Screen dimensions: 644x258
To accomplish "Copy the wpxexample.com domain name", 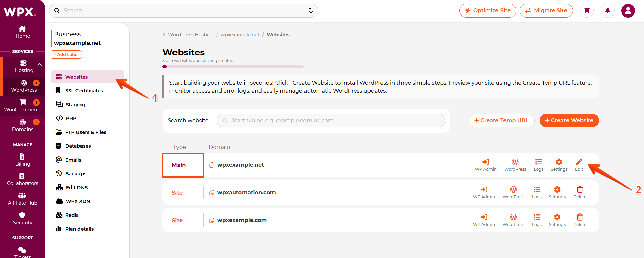I will click(212, 220).
